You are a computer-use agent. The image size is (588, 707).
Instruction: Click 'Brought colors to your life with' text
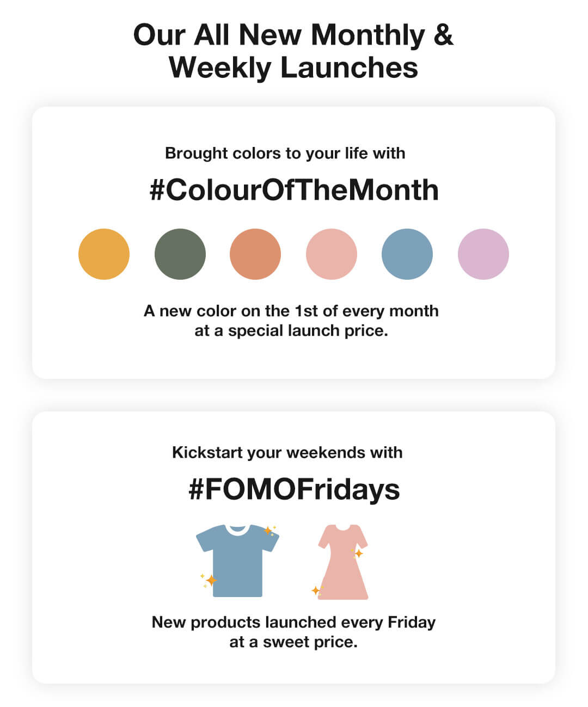coord(285,153)
